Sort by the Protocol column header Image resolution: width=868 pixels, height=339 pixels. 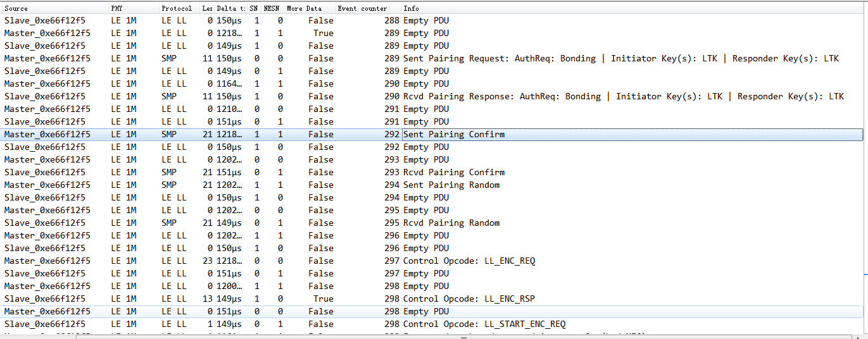pyautogui.click(x=177, y=8)
